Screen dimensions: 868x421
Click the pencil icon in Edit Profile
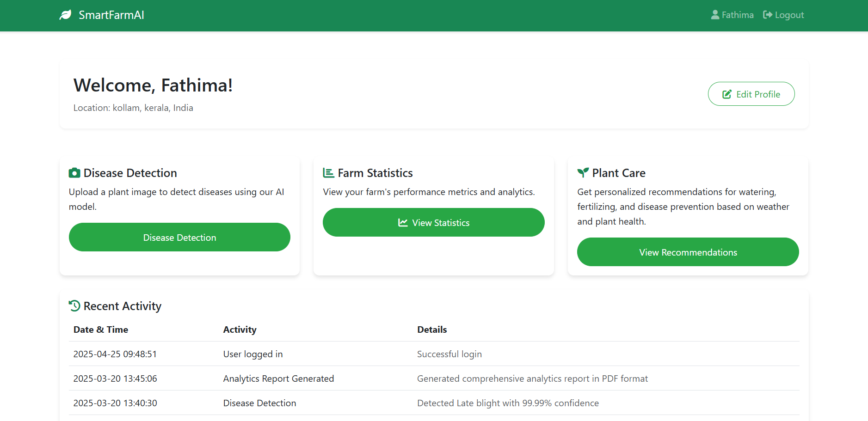(727, 94)
